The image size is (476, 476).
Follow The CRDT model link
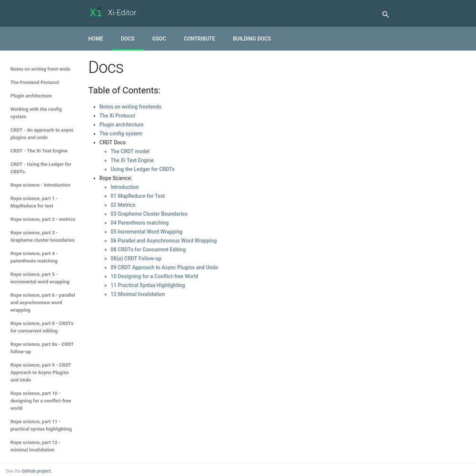click(130, 151)
